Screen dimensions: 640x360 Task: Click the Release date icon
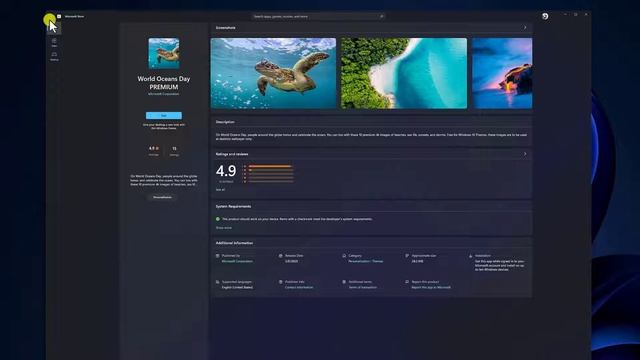tap(280, 256)
